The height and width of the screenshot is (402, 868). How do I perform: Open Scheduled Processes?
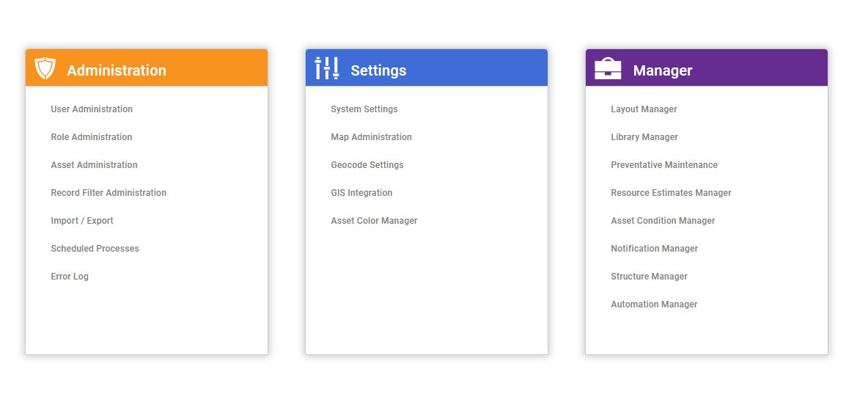coord(95,248)
